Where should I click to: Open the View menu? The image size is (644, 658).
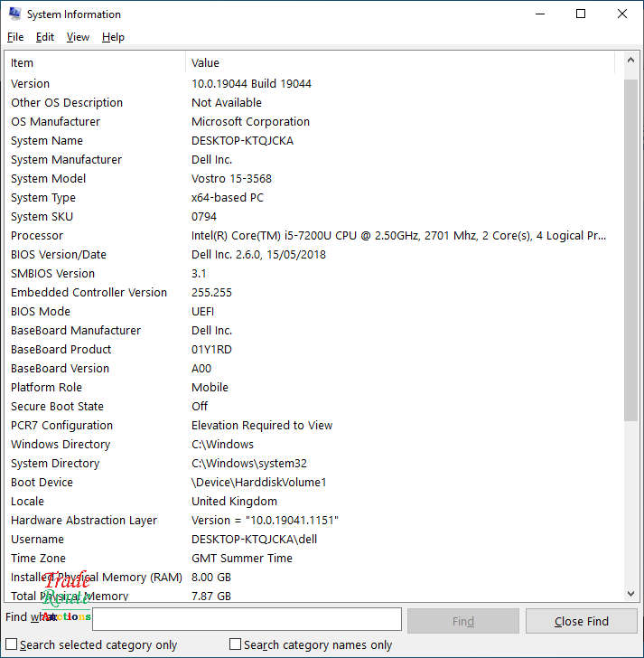(78, 37)
